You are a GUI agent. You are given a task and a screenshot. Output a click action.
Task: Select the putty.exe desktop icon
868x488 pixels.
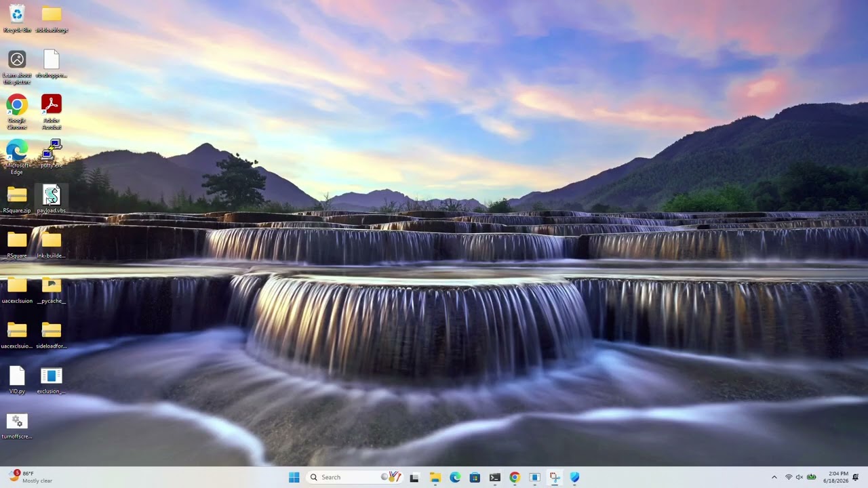pos(52,154)
